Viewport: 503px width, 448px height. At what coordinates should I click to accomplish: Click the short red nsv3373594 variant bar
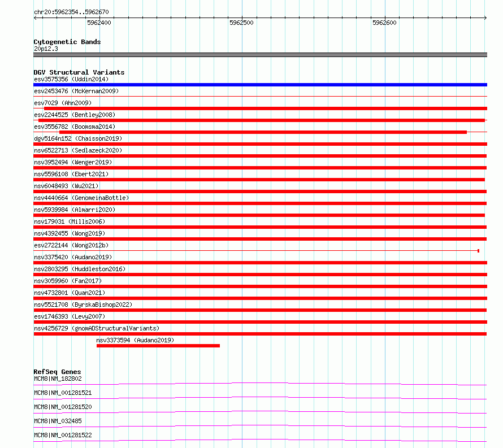click(158, 346)
